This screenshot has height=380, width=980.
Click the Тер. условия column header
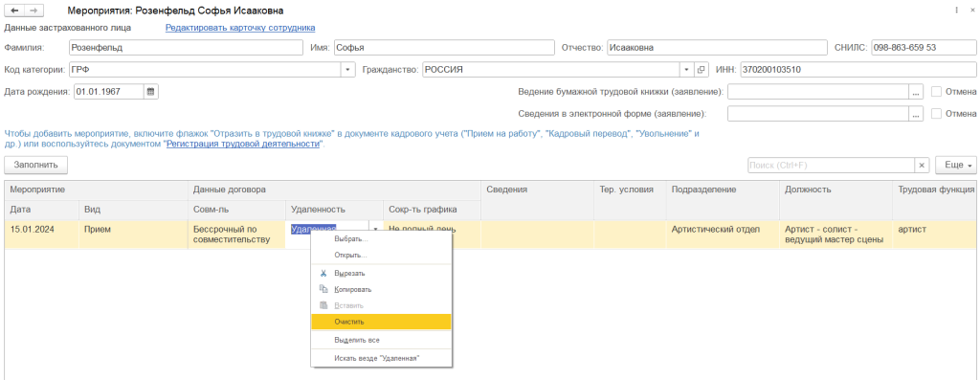coord(630,200)
